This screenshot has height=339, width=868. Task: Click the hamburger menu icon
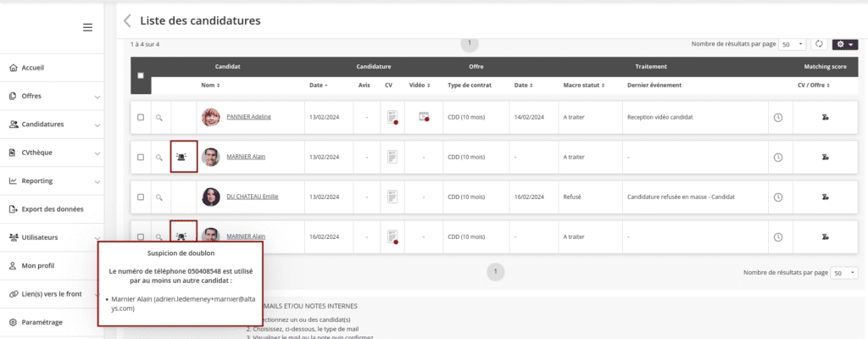pyautogui.click(x=87, y=28)
